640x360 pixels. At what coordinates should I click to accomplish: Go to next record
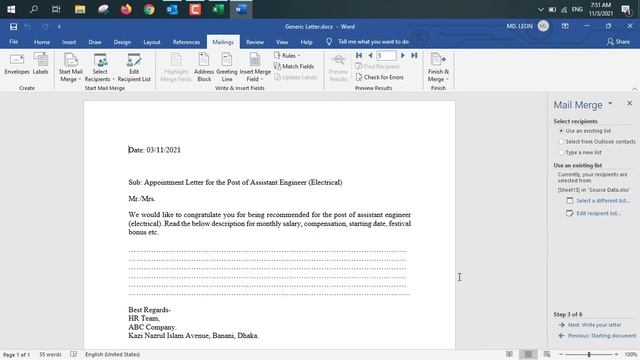[x=403, y=55]
